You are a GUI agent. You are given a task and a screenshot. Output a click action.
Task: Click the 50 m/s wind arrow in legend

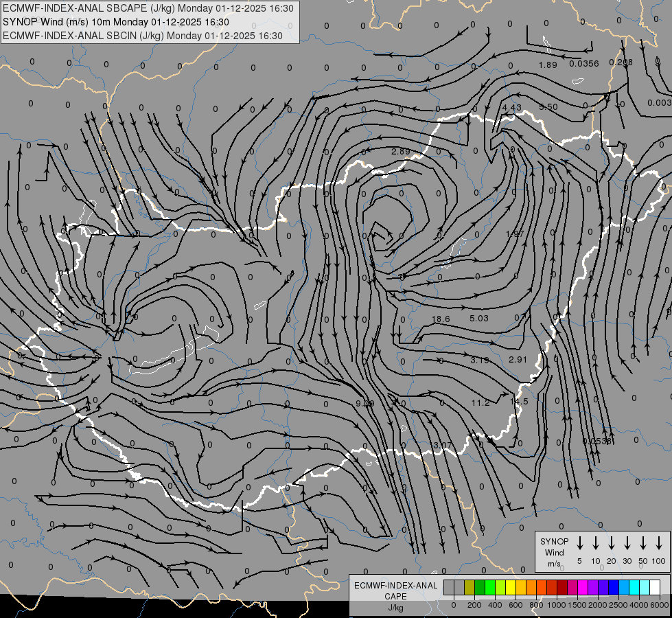tap(643, 543)
